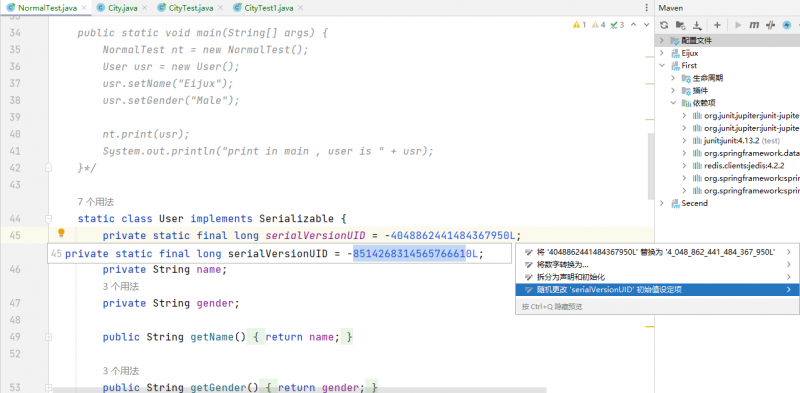Toggle Maven offline mode
Viewport: 800px width, 393px height.
pyautogui.click(x=771, y=25)
